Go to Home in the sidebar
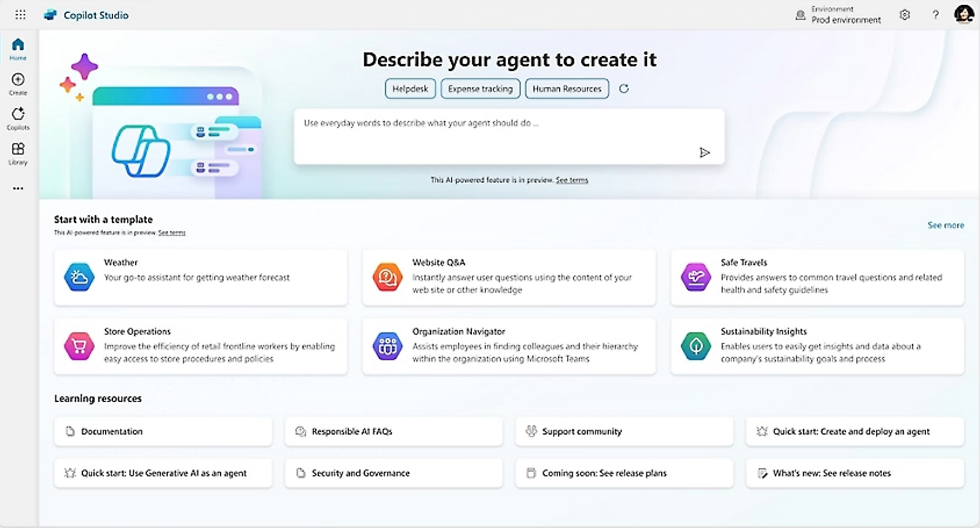This screenshot has width=980, height=528. tap(18, 49)
